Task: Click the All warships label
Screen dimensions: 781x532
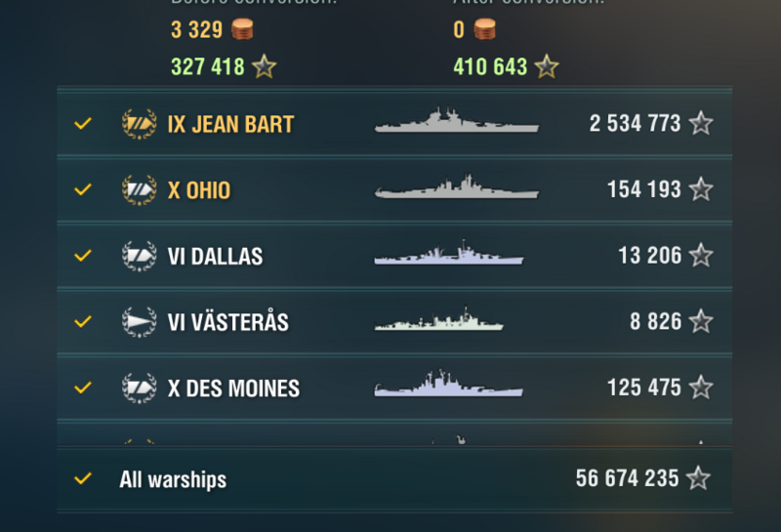Action: pos(173,479)
